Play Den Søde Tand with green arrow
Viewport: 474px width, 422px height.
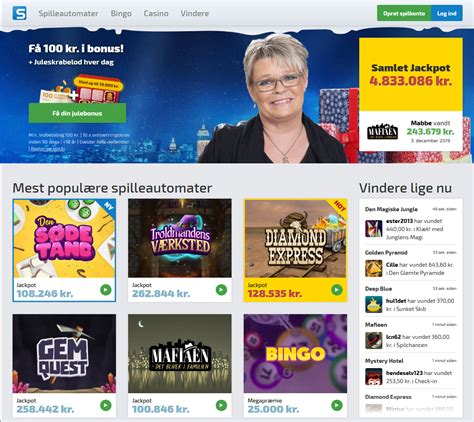point(106,290)
